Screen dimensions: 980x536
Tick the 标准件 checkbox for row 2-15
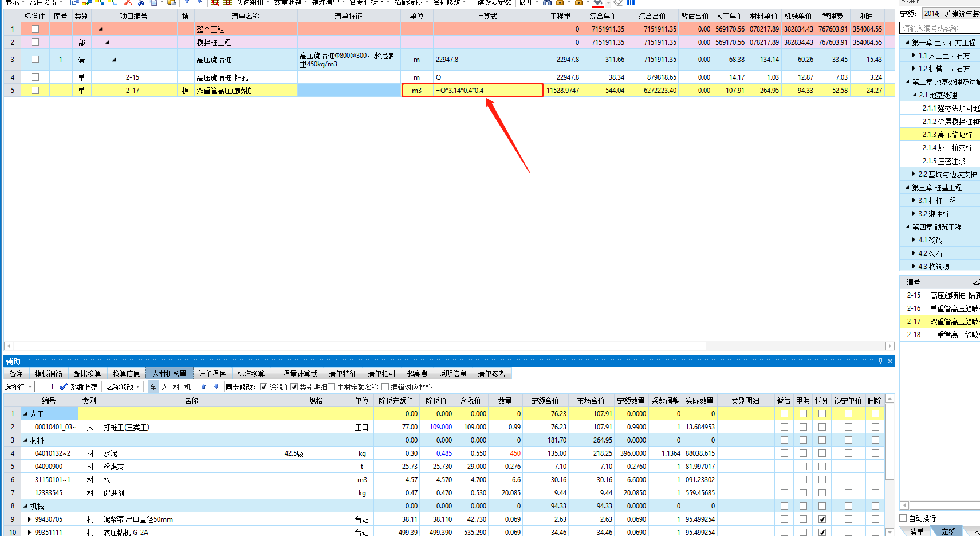pyautogui.click(x=35, y=77)
